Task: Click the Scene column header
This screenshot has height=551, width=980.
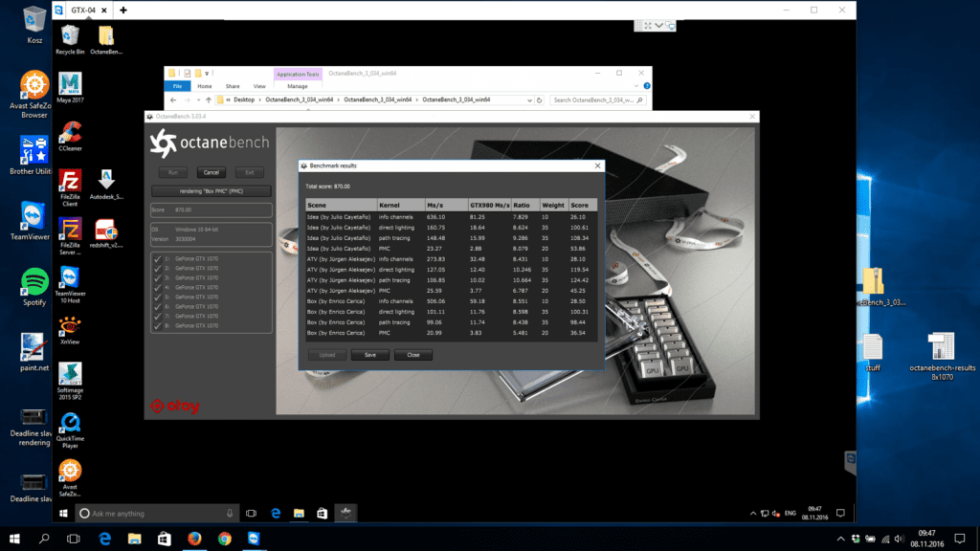Action: [x=342, y=205]
